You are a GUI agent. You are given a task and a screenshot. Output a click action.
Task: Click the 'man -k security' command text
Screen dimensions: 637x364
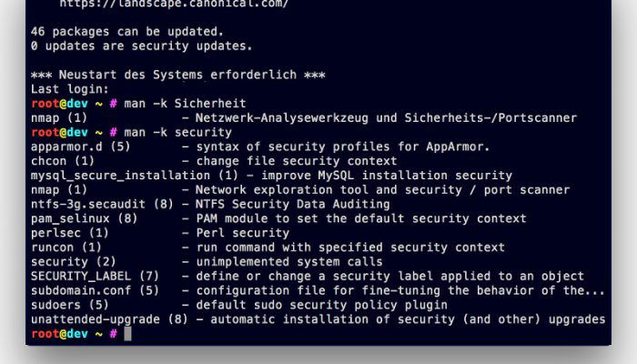[178, 133]
